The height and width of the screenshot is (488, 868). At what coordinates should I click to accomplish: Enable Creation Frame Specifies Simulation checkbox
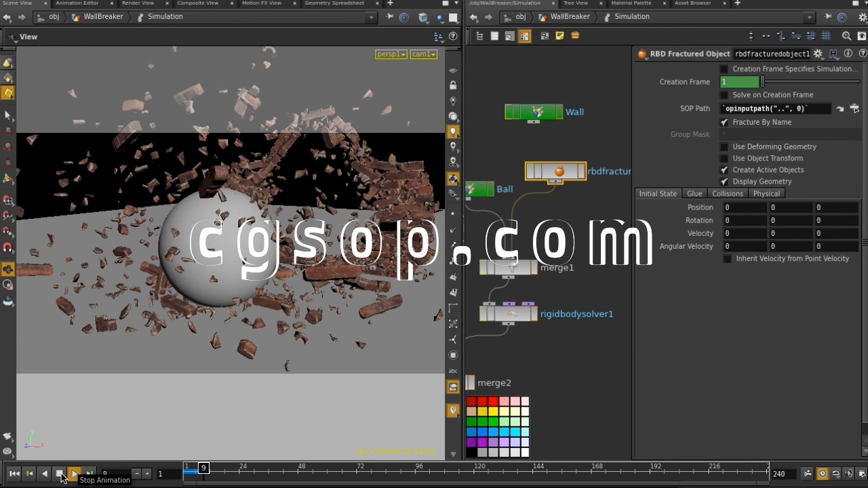coord(724,69)
